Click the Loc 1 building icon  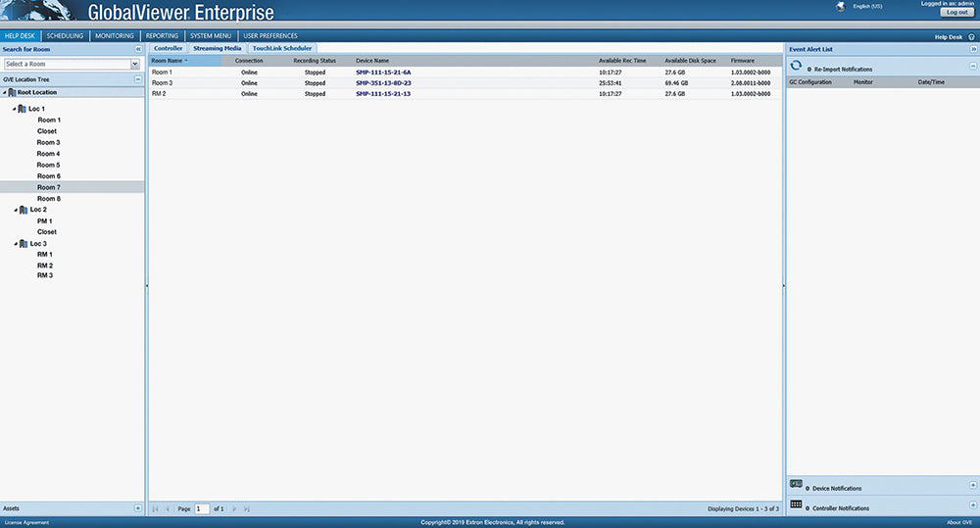click(x=23, y=109)
